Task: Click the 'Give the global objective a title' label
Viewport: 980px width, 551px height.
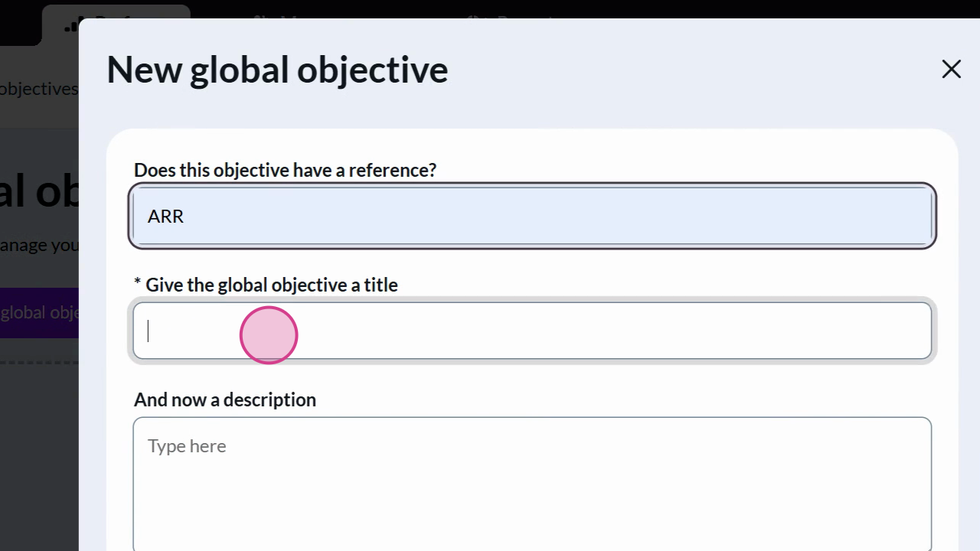Action: pyautogui.click(x=271, y=285)
